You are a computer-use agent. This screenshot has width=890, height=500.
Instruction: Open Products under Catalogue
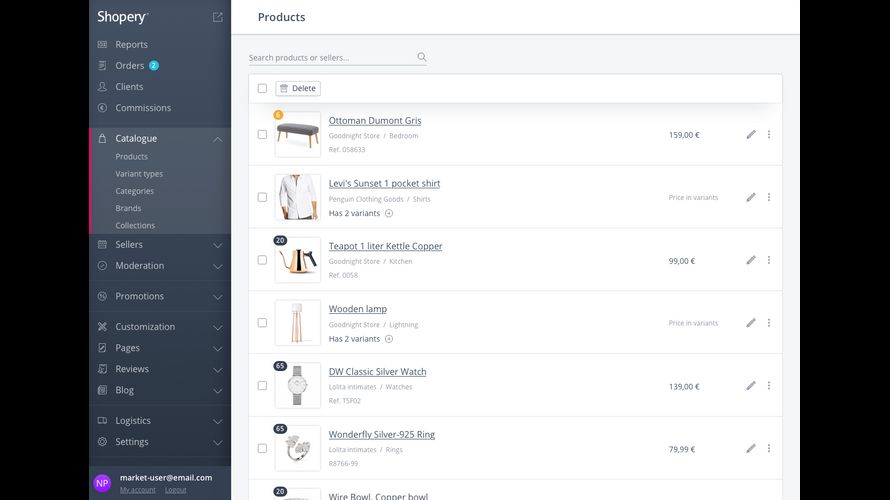pos(132,157)
